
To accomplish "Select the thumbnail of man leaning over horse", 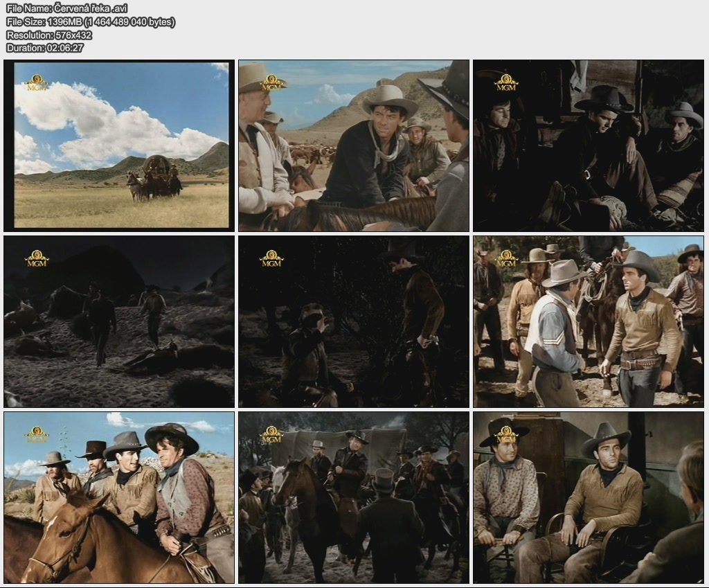I will [354, 145].
